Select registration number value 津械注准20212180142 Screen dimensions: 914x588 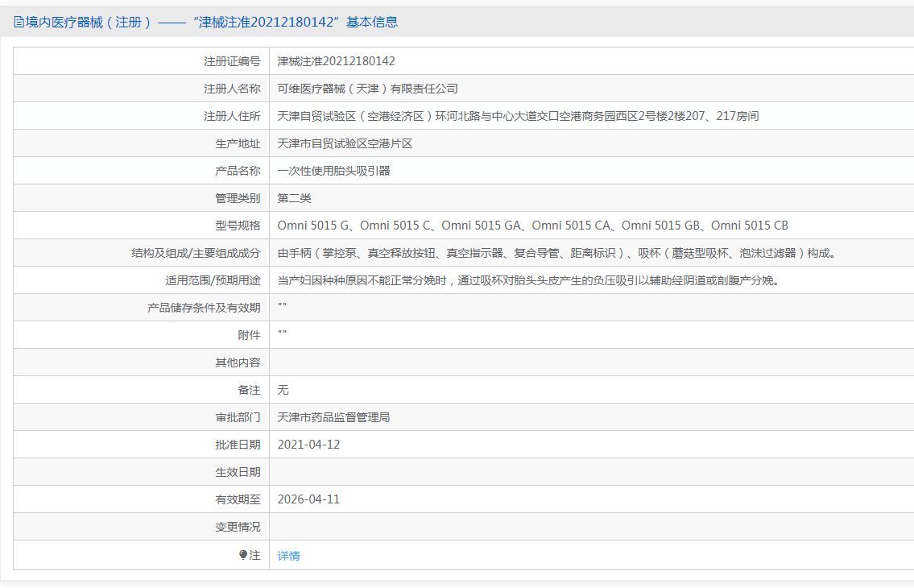point(336,61)
